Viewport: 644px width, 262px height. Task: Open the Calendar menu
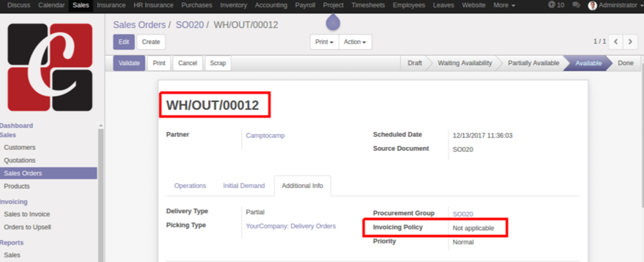click(x=51, y=5)
